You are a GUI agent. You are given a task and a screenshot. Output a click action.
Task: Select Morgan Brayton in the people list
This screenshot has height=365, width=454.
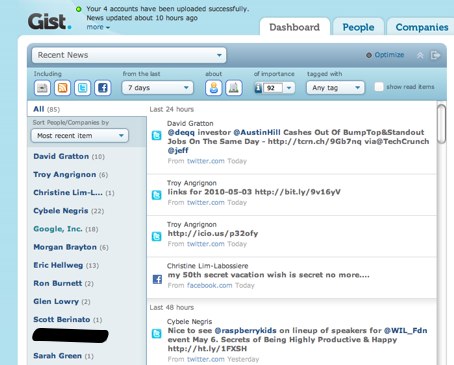point(71,247)
